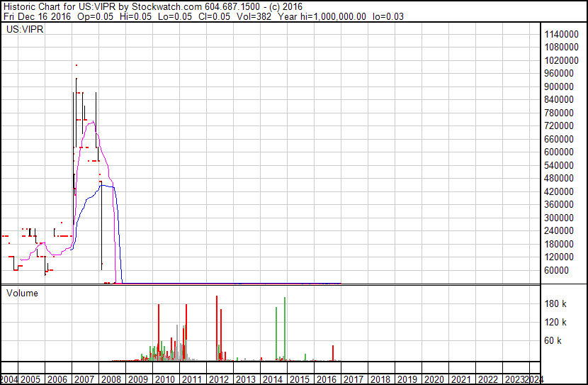Click the Op=0.05 header value

95,16
